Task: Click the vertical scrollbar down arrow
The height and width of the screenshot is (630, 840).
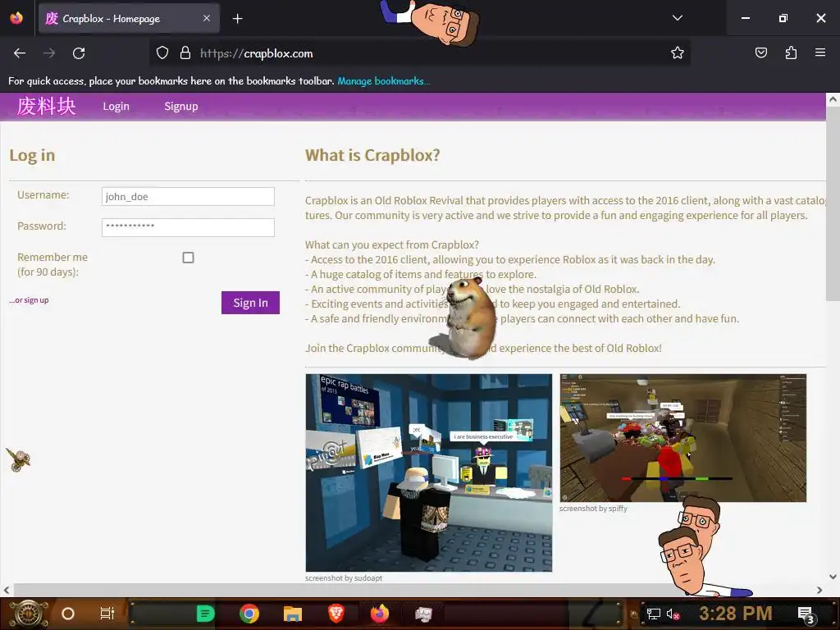Action: click(833, 577)
